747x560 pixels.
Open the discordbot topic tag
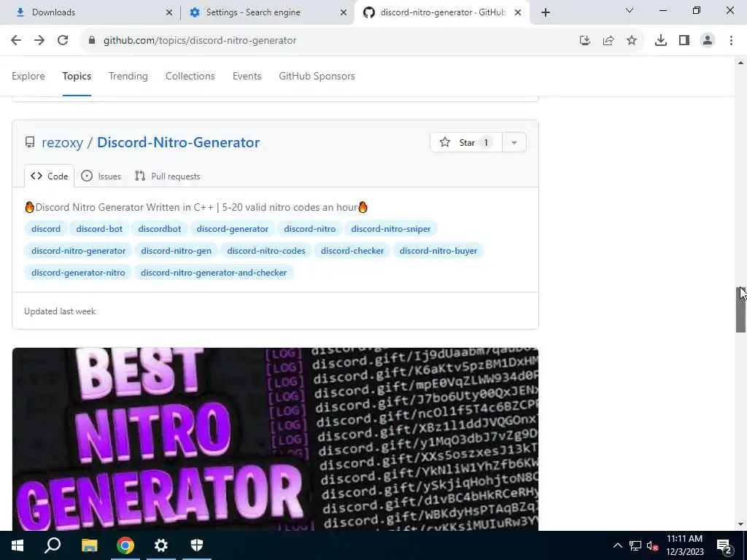[160, 229]
